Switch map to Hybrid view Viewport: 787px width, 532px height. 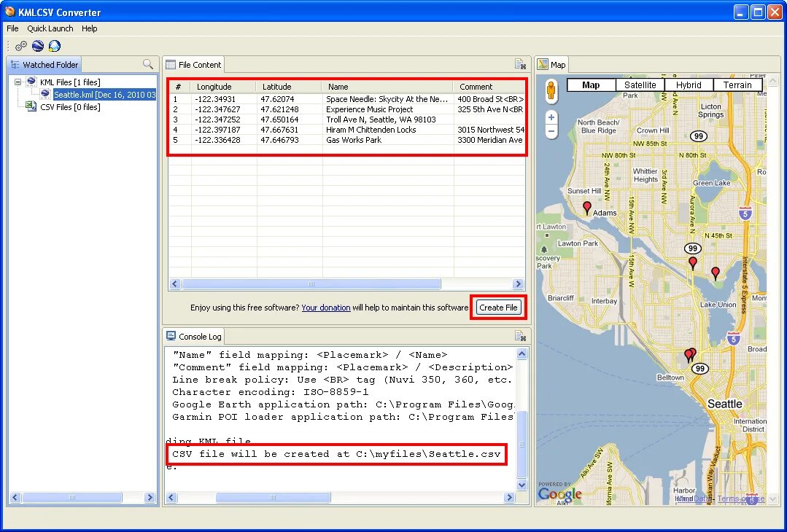point(689,85)
